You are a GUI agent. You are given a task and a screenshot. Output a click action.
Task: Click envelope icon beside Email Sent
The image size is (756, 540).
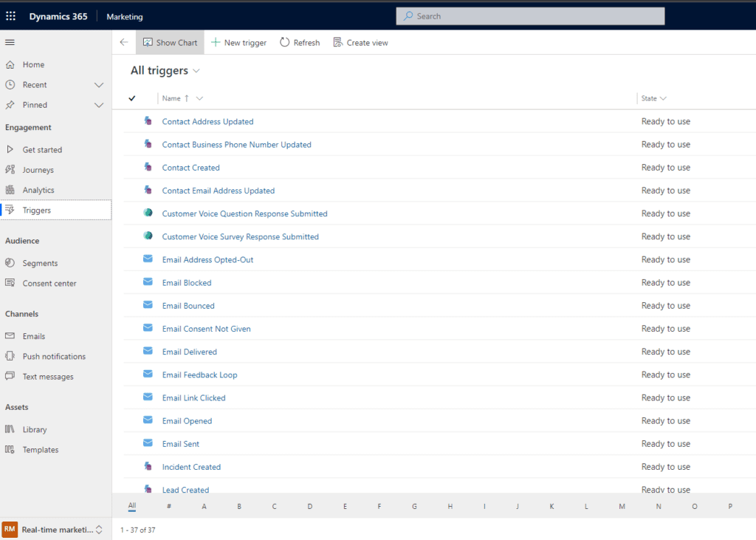(148, 443)
